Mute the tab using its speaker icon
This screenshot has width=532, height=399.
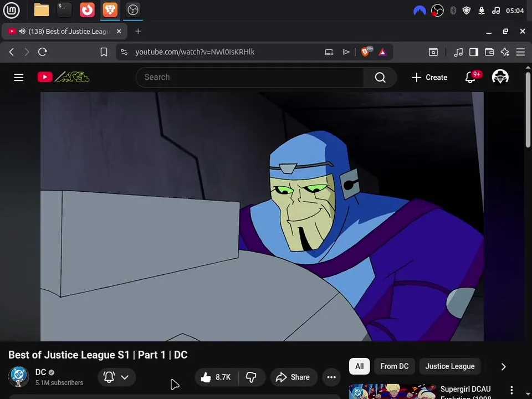point(22,31)
